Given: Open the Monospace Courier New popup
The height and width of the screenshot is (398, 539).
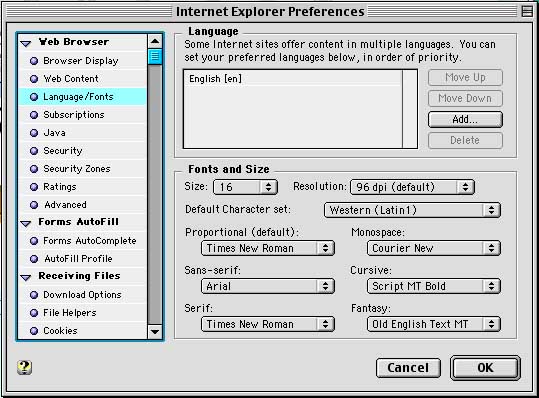Looking at the screenshot, I should click(x=434, y=248).
